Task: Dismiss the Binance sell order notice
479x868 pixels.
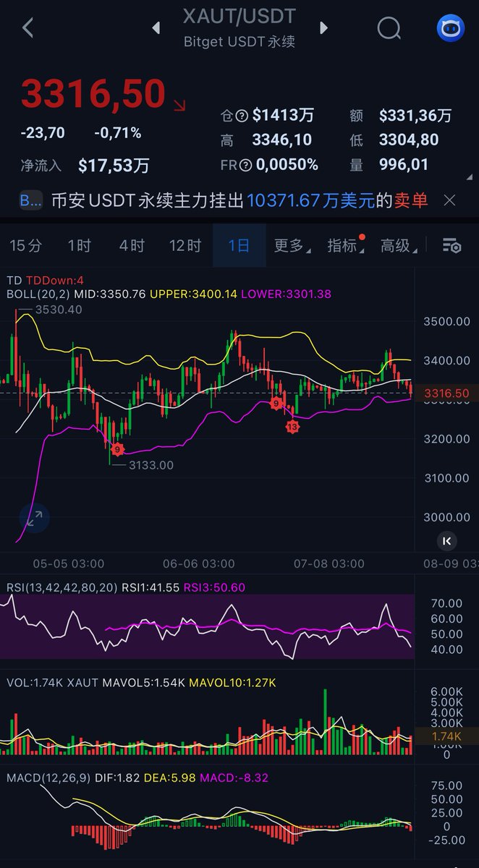Action: (449, 200)
